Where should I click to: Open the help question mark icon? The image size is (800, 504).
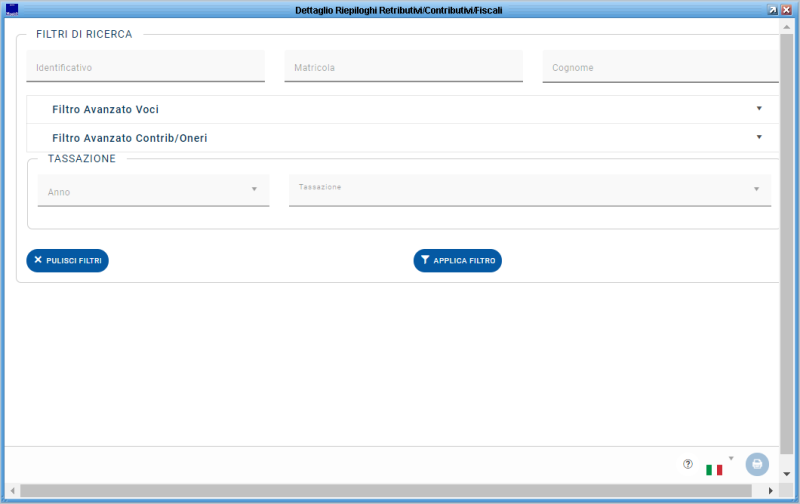tap(688, 464)
